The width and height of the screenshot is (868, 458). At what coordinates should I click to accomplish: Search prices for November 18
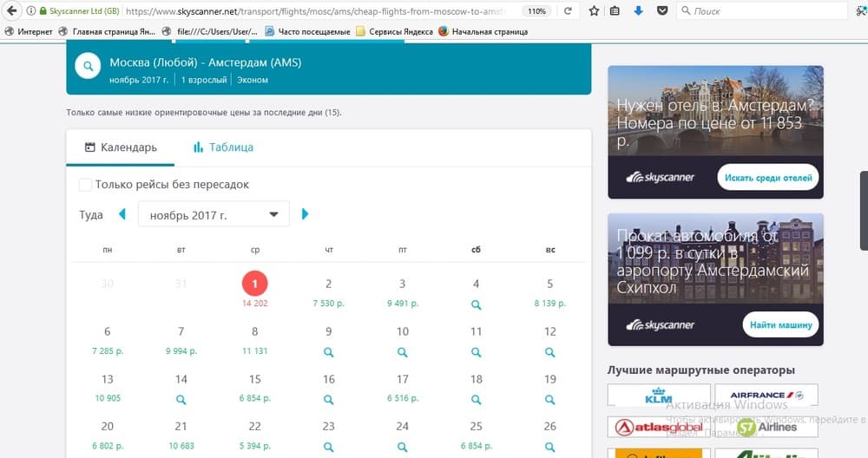click(x=476, y=399)
